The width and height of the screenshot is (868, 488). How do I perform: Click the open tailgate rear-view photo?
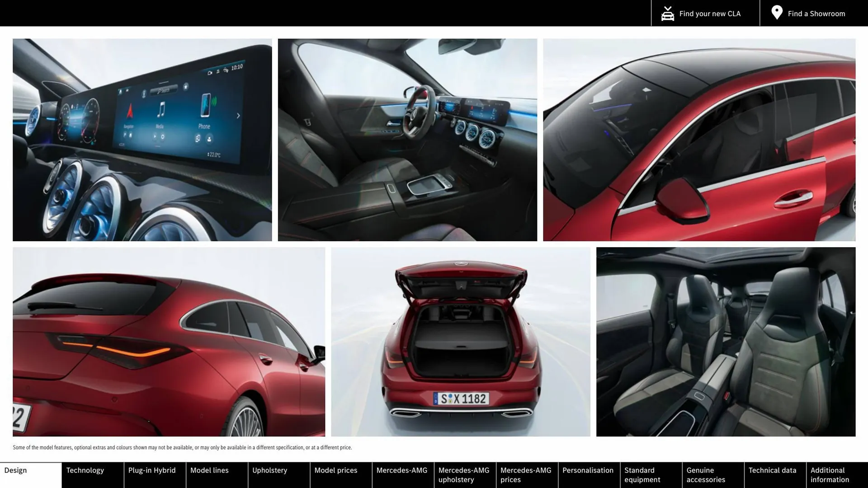point(460,342)
